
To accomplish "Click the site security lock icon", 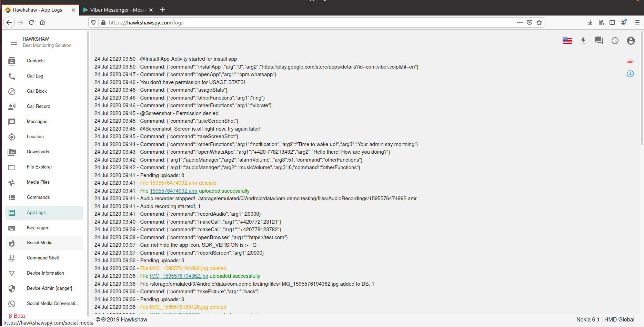I will coord(103,22).
